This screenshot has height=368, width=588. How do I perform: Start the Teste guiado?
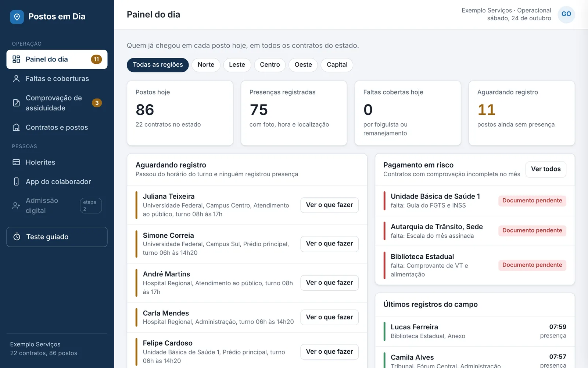(x=57, y=237)
